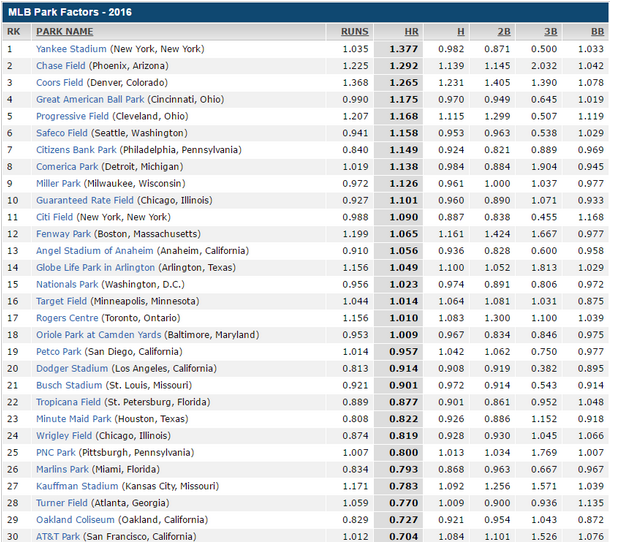Select Dodger Stadium 3B value 0.382

point(544,369)
